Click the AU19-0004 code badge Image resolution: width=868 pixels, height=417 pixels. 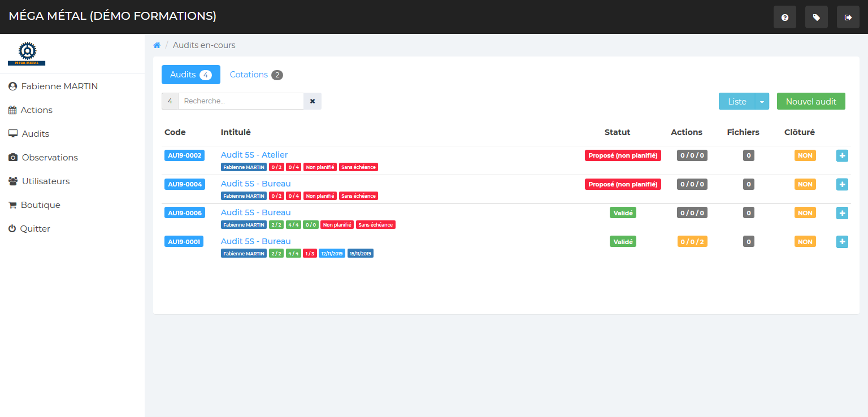coord(184,184)
